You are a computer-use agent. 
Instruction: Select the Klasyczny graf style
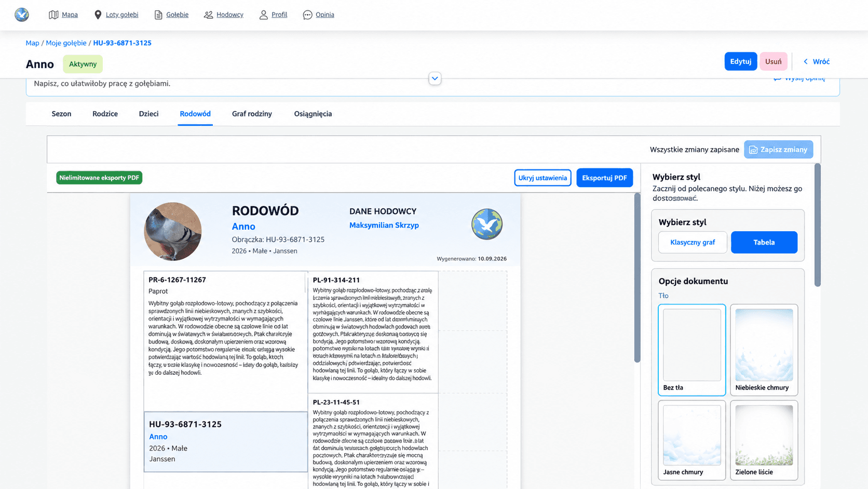(x=693, y=242)
